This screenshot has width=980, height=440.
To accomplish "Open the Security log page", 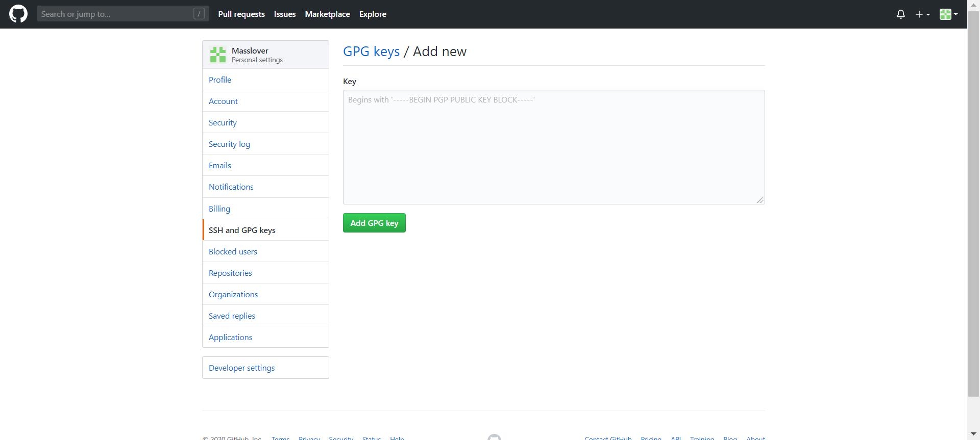I will tap(265, 144).
